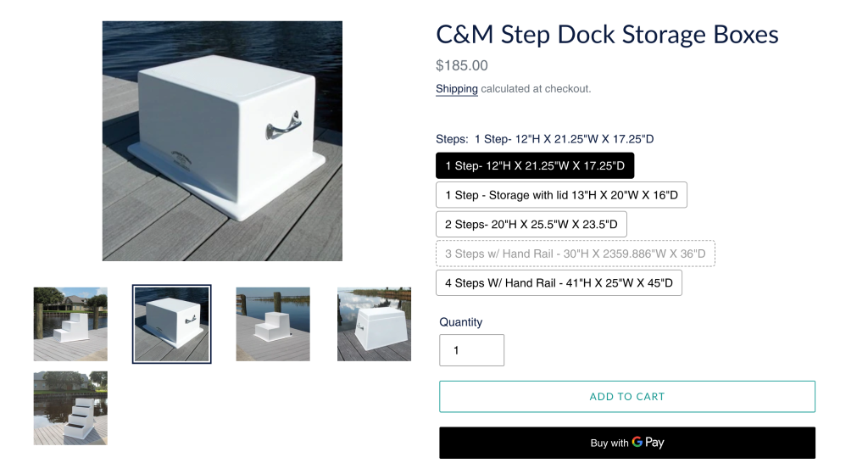Click the Quantity label
The width and height of the screenshot is (868, 463).
(x=460, y=322)
